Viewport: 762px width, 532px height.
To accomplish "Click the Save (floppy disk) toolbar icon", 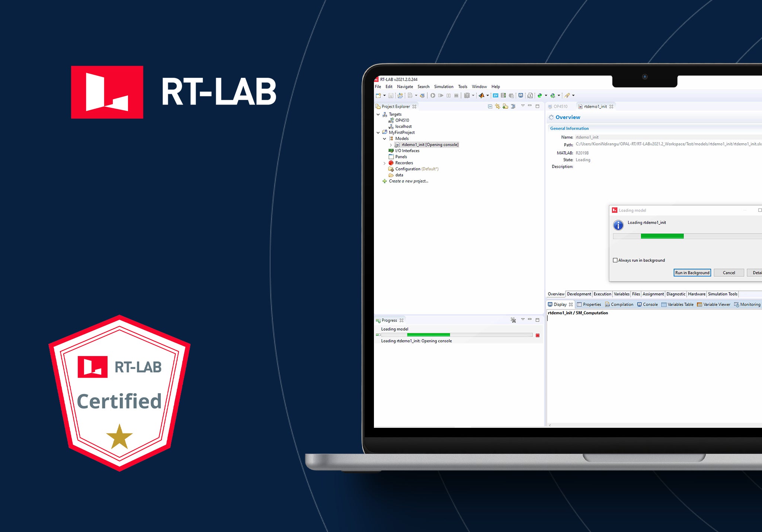I will point(391,96).
